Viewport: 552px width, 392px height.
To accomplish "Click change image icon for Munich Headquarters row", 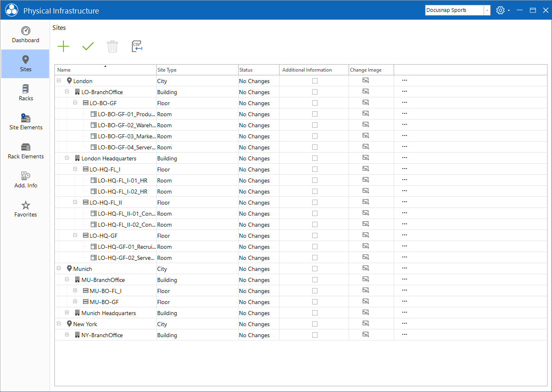I will (x=366, y=313).
